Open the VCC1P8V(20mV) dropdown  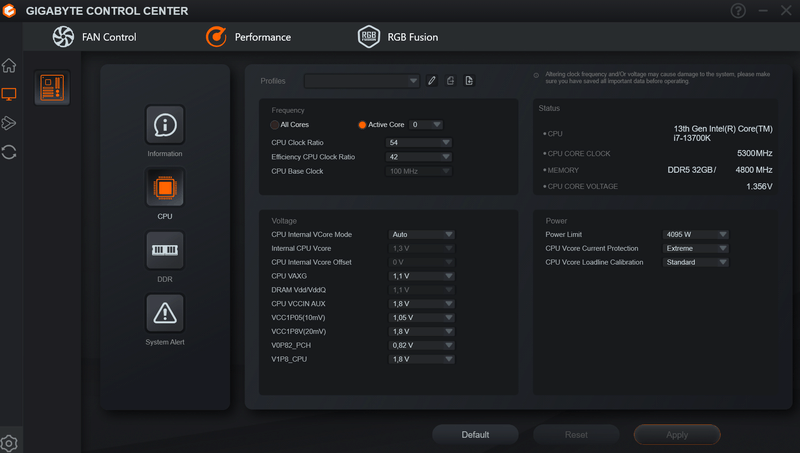tap(421, 331)
